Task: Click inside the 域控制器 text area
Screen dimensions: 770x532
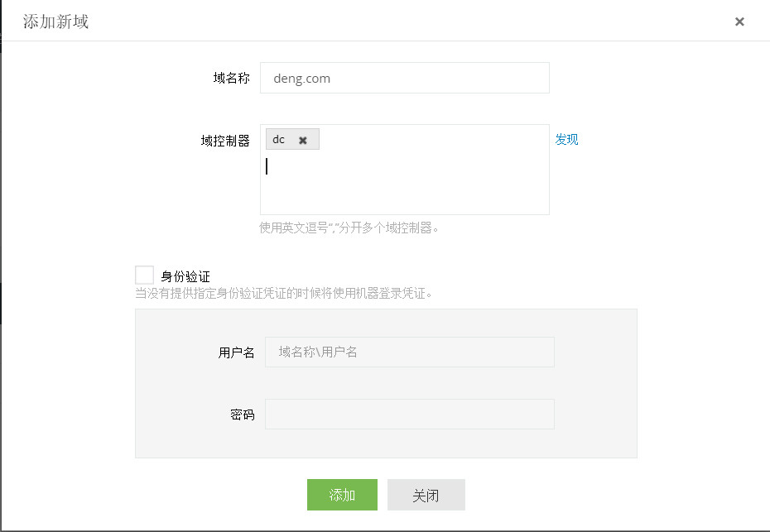Action: 404,186
